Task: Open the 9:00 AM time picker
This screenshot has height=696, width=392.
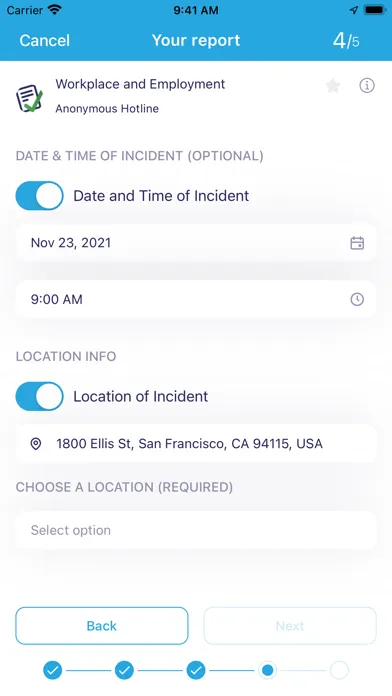Action: coord(196,299)
